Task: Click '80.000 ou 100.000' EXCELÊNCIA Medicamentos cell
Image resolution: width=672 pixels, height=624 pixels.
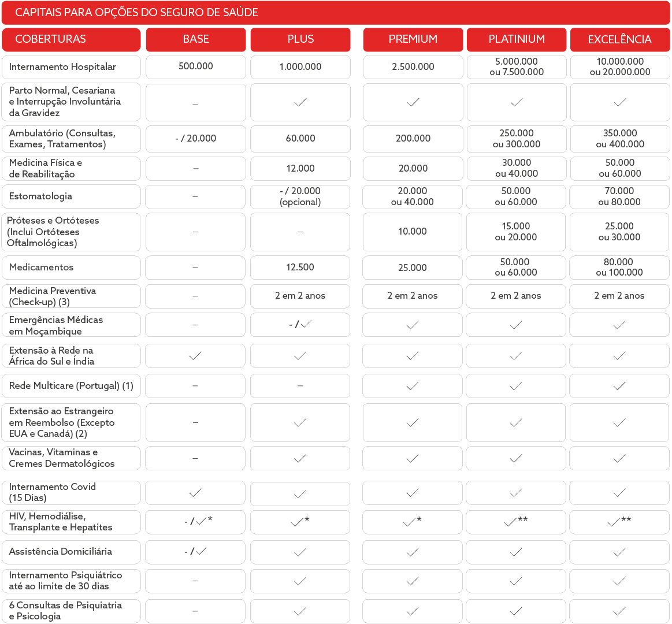Action: [x=619, y=268]
